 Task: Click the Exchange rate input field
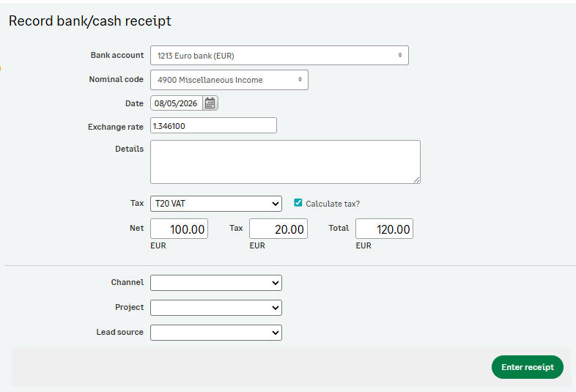coord(213,125)
